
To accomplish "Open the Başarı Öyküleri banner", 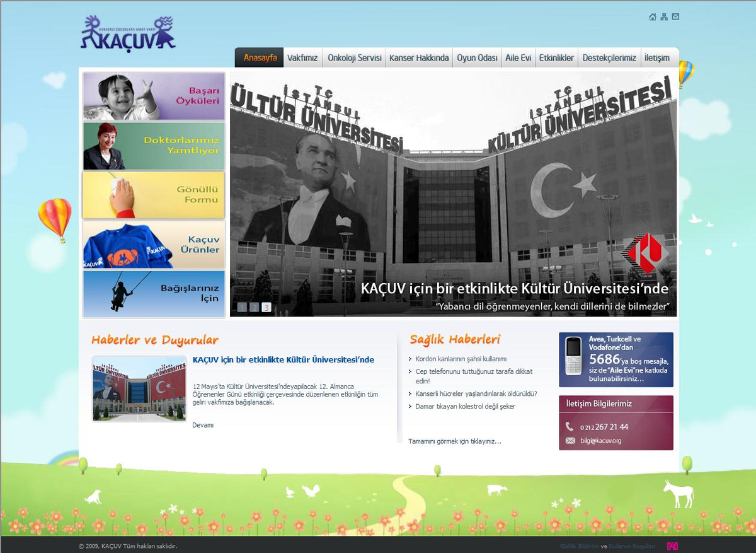I will click(154, 96).
